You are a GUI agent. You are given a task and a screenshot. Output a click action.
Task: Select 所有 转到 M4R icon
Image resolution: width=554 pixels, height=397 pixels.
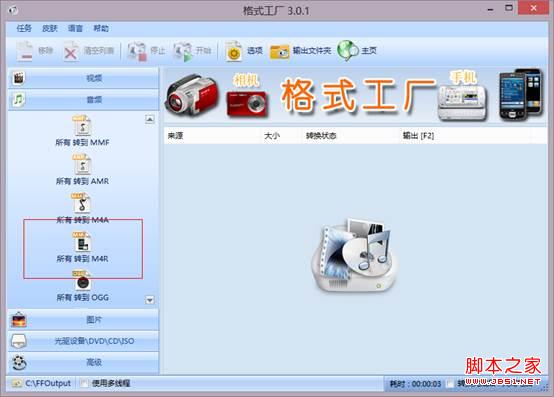tap(82, 241)
